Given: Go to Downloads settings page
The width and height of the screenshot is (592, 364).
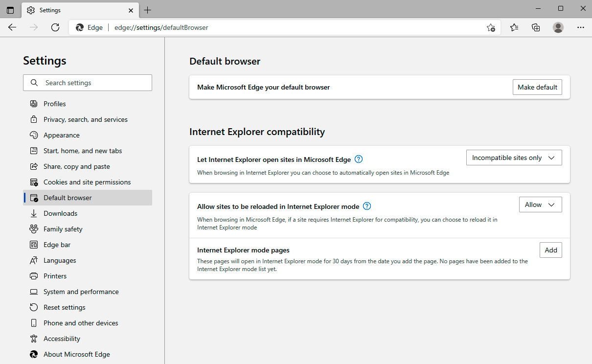Looking at the screenshot, I should (60, 213).
